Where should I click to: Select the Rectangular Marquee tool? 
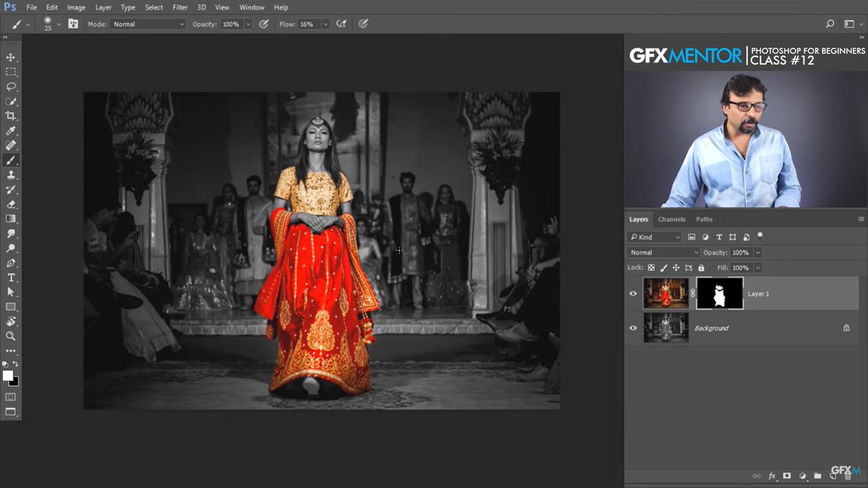tap(11, 72)
